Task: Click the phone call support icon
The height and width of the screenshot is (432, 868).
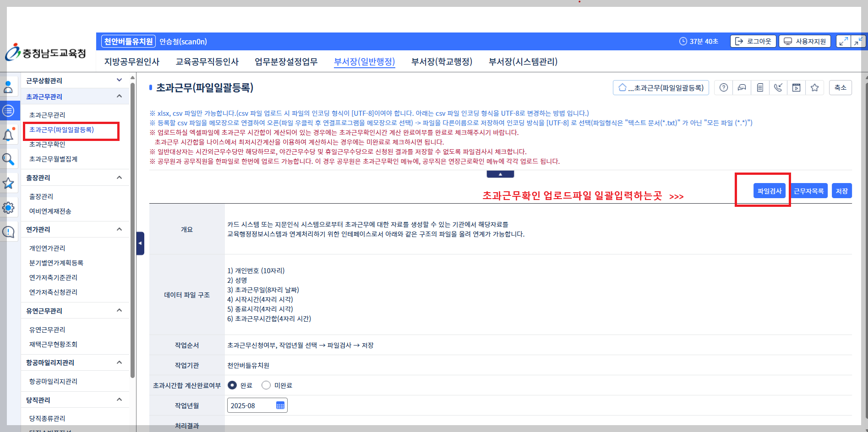Action: [778, 87]
